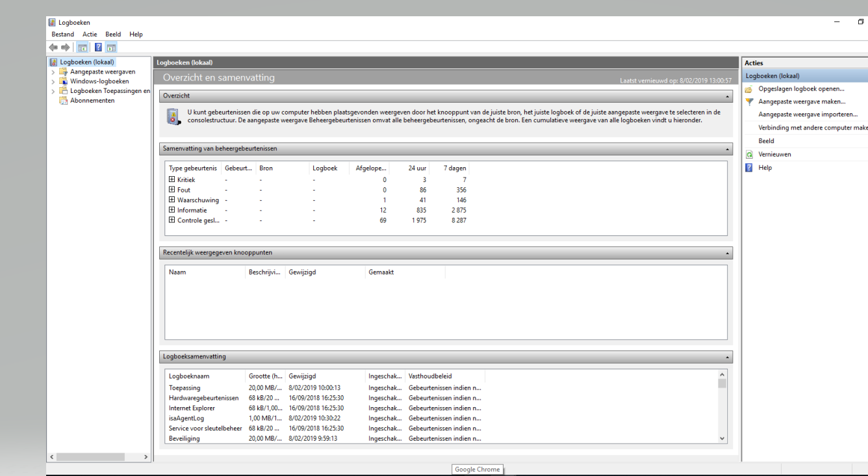Expand the Kritiek event type row
Screen dimensions: 868x476
point(172,179)
